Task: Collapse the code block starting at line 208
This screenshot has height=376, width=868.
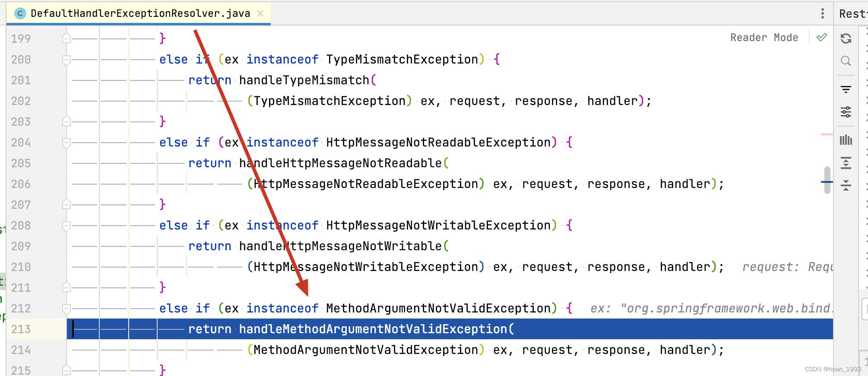Action: 67,226
